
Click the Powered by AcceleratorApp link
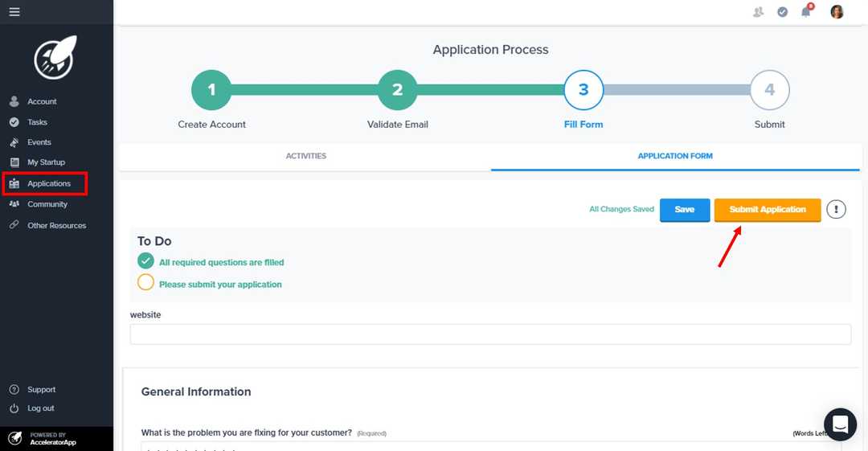[x=53, y=439]
